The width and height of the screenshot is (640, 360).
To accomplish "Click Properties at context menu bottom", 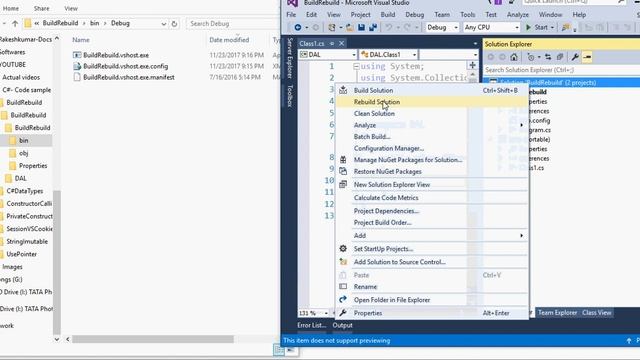I will [432, 313].
